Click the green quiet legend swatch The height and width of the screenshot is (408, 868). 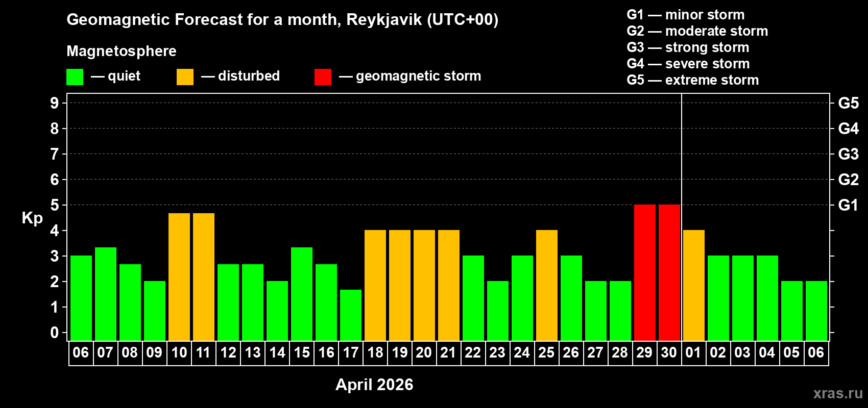point(75,77)
